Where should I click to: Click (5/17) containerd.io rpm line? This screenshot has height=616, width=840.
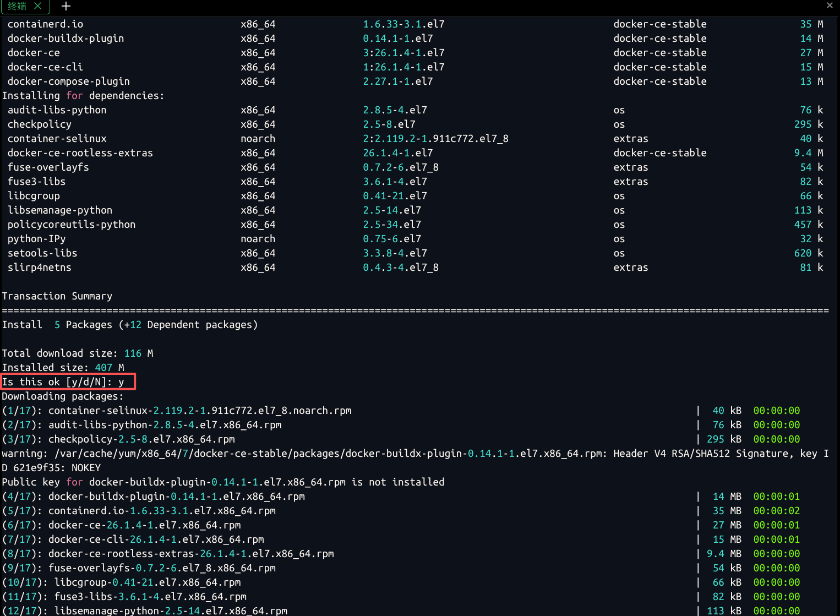[401, 511]
